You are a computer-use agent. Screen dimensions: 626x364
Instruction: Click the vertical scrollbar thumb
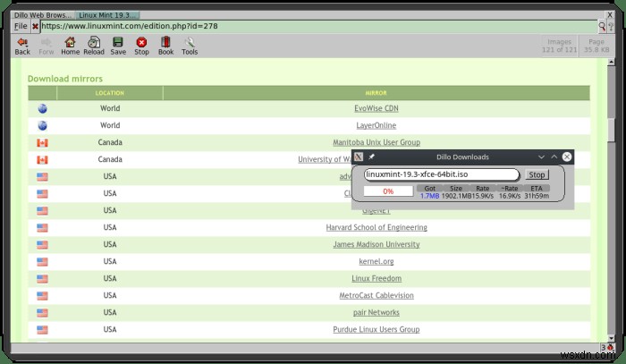pyautogui.click(x=611, y=130)
